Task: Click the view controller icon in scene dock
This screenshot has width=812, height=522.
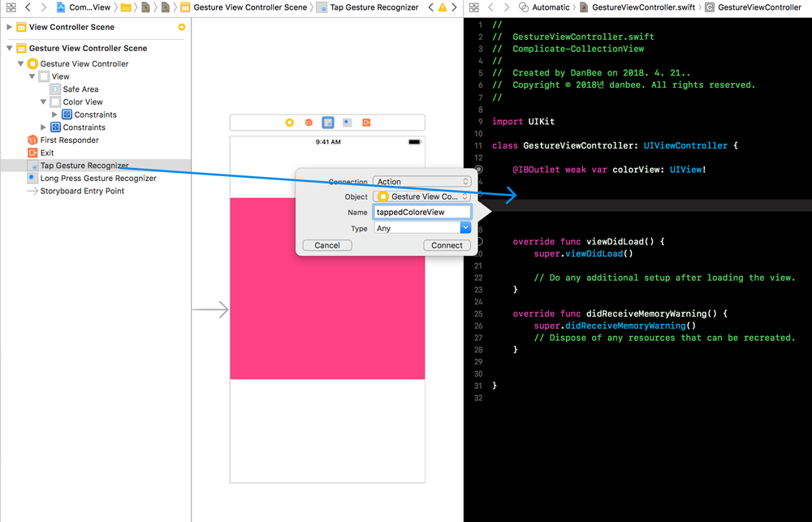Action: [290, 123]
